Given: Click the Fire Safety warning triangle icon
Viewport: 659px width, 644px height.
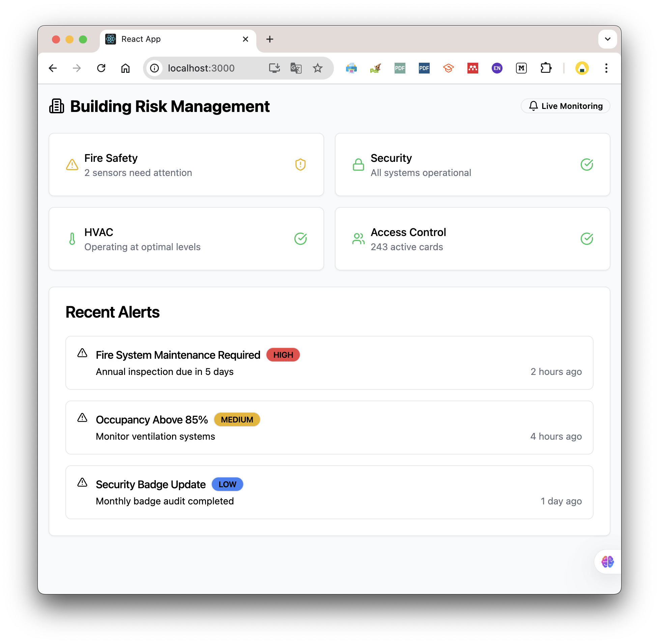Looking at the screenshot, I should click(72, 165).
